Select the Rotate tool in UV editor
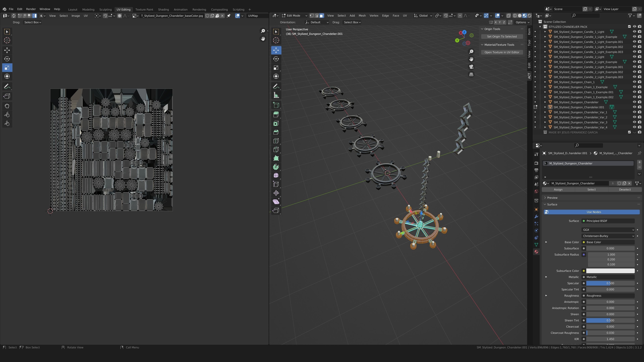Screen dimensions: 644x362 (x=7, y=59)
